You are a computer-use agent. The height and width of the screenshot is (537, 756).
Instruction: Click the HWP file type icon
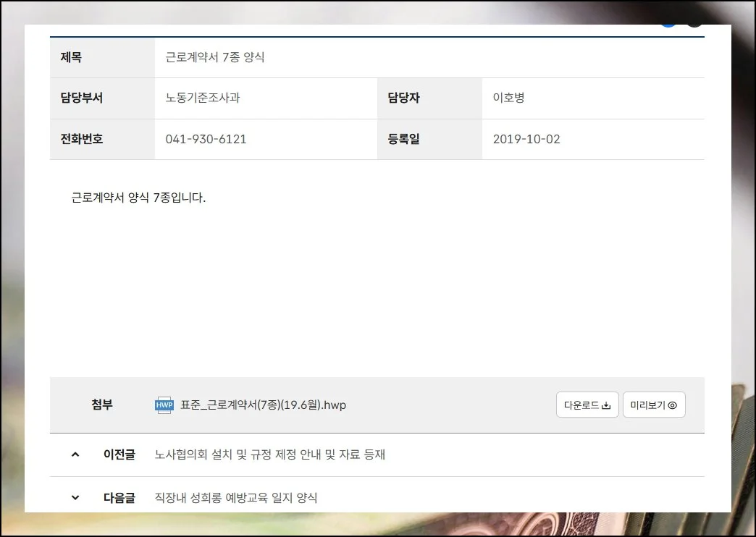164,405
